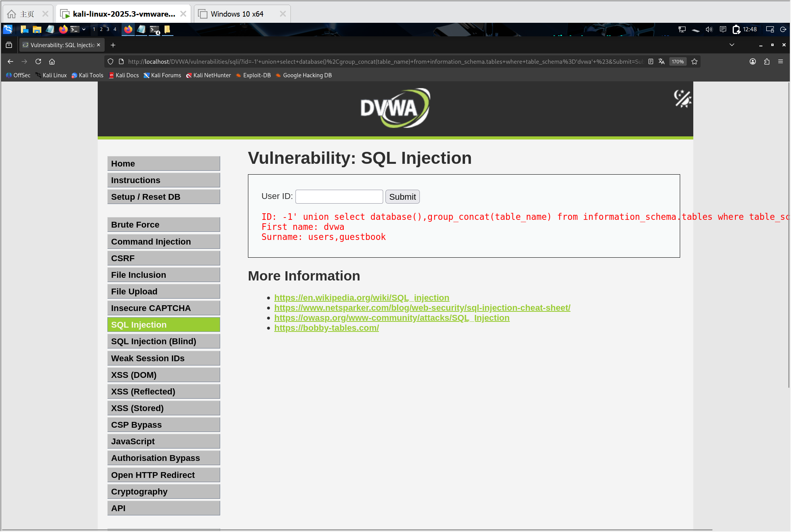Screen dimensions: 791x532
Task: Click the 170% zoom level indicator
Action: click(x=677, y=61)
